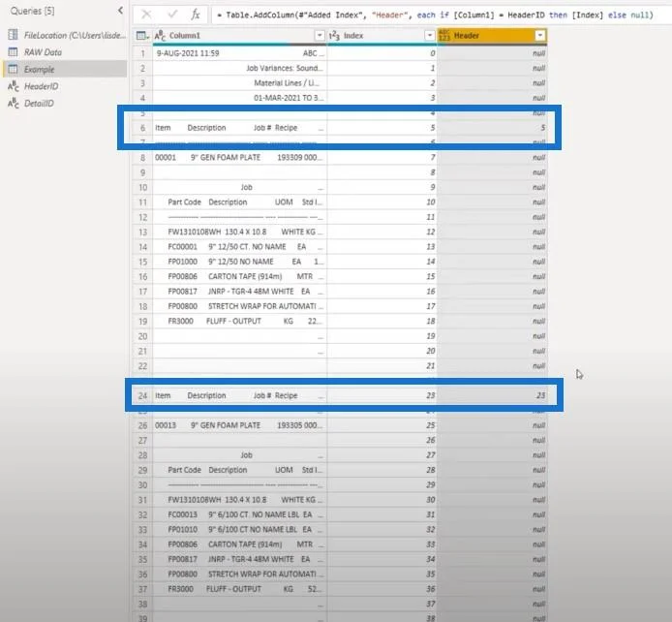The width and height of the screenshot is (672, 622).
Task: Select the row 11 'Part Code Description' cell
Action: (x=240, y=202)
